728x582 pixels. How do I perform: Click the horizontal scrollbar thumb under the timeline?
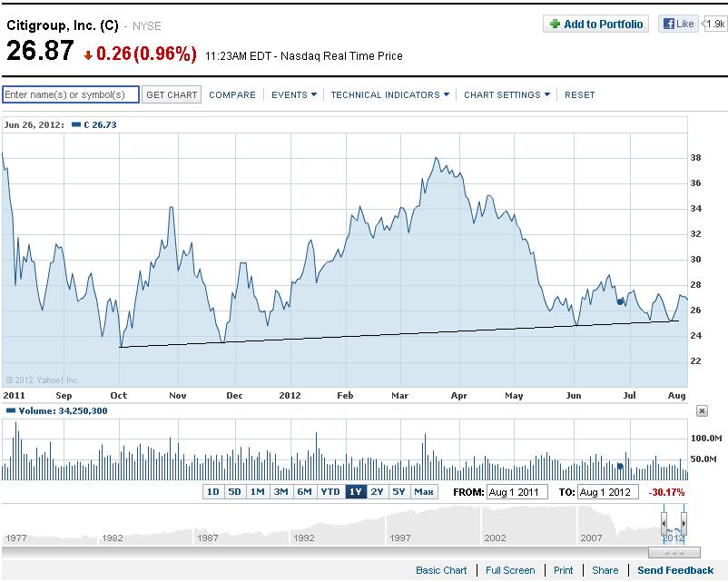[x=674, y=553]
